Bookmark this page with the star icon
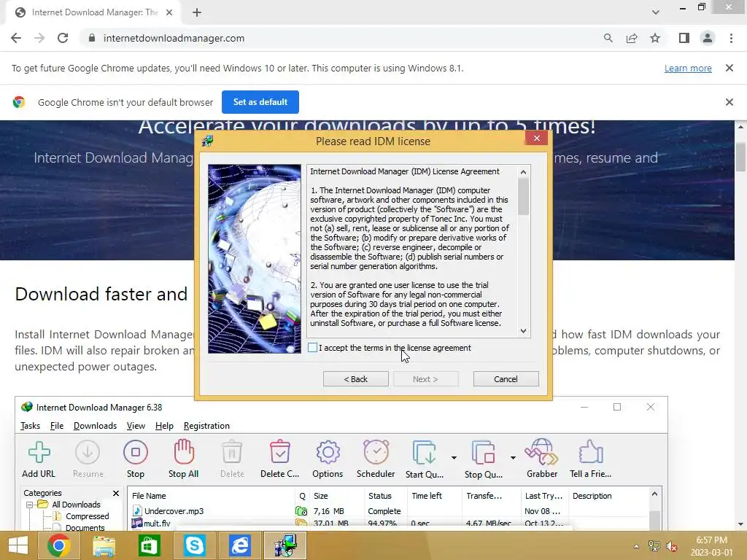 click(655, 38)
